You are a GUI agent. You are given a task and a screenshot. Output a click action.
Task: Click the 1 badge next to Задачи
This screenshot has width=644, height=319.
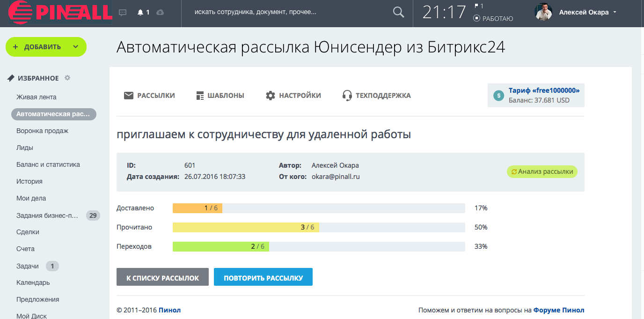(x=52, y=266)
